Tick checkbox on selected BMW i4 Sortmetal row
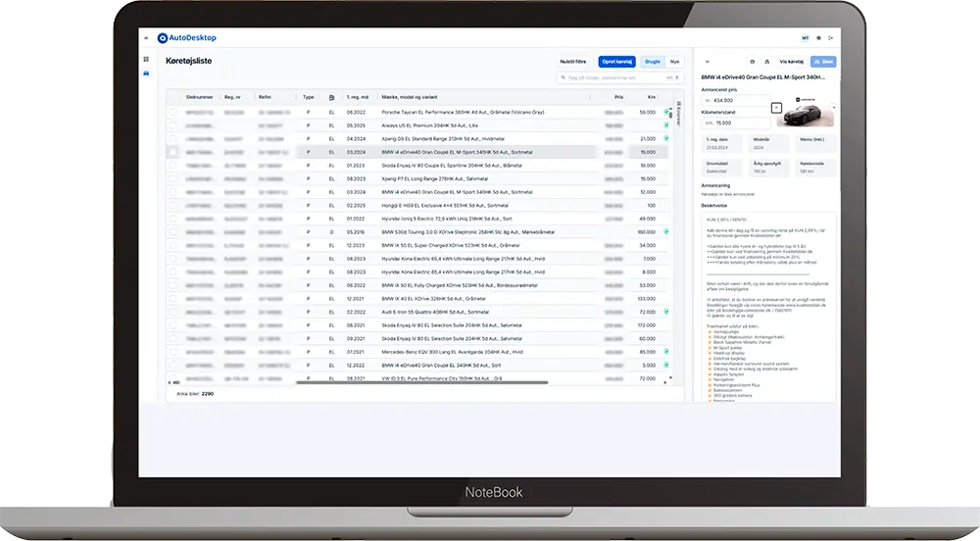This screenshot has width=980, height=541. (x=173, y=153)
